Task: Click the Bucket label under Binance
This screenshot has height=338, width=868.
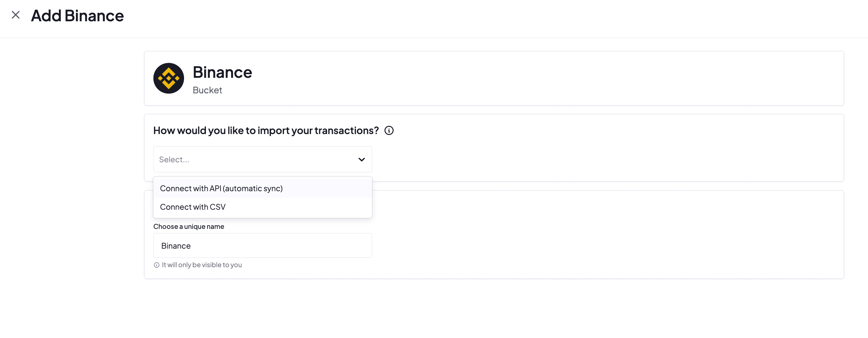Action: [x=207, y=90]
